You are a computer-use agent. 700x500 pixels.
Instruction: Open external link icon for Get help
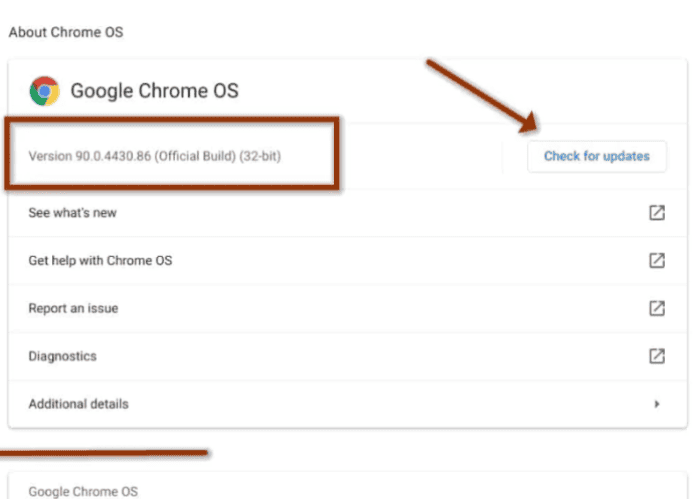point(657,261)
